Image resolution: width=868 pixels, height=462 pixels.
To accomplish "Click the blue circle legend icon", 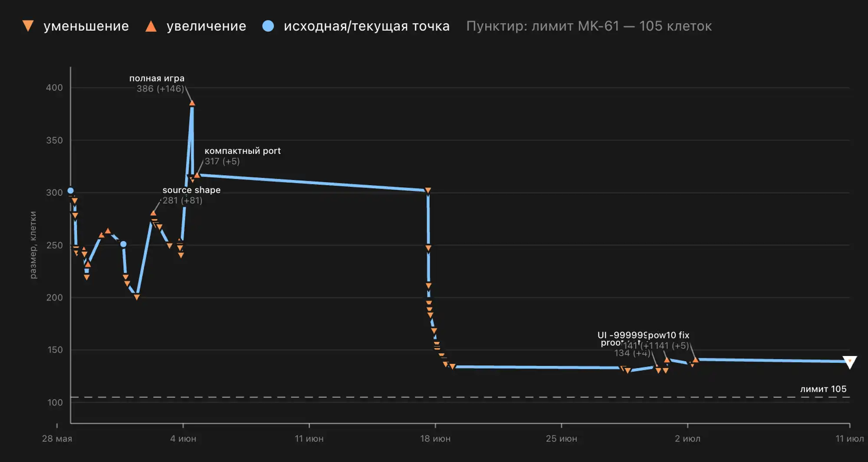I will coord(268,26).
